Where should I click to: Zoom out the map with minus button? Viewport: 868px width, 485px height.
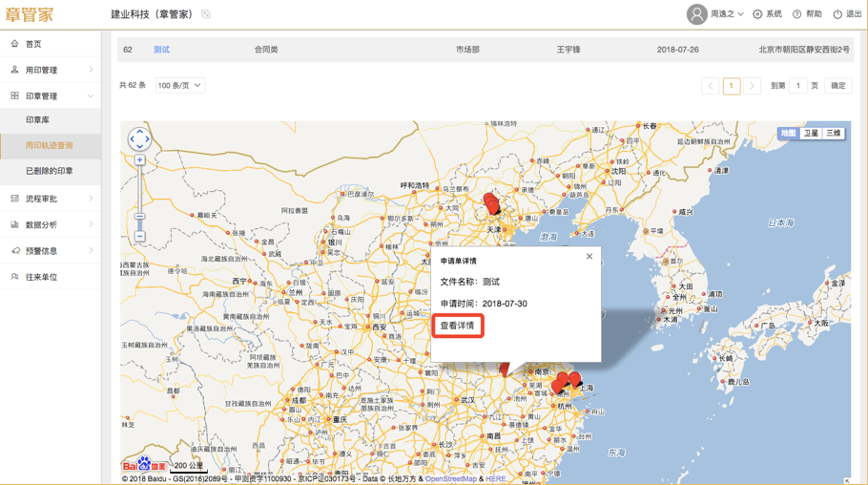tap(139, 236)
